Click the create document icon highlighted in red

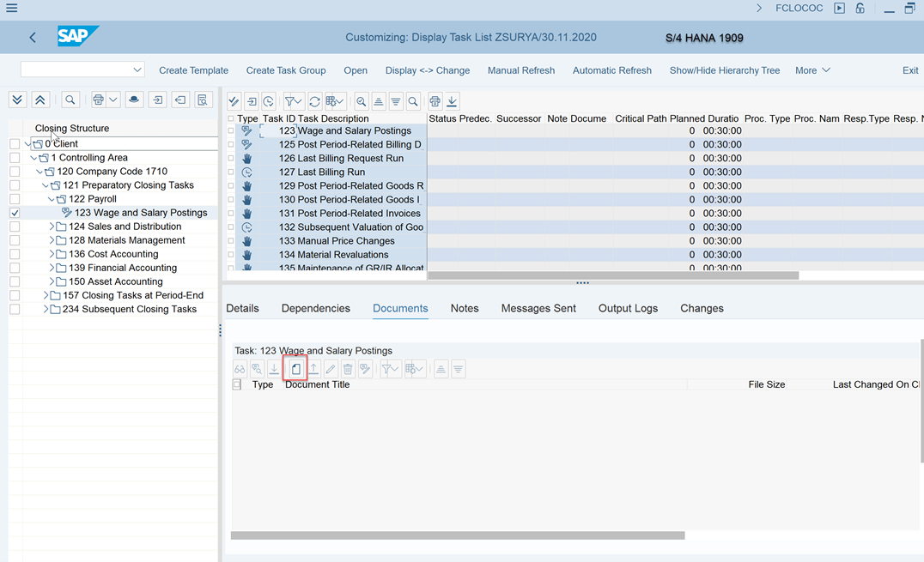click(295, 369)
